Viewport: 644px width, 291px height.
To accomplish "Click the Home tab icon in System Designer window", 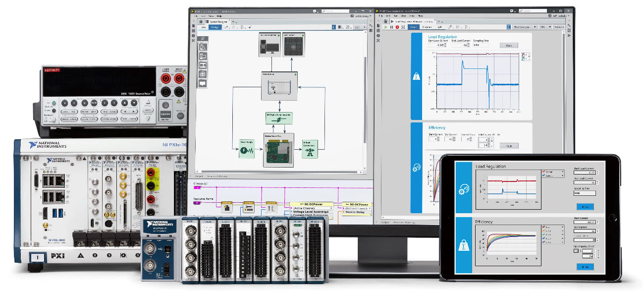I will 201,22.
